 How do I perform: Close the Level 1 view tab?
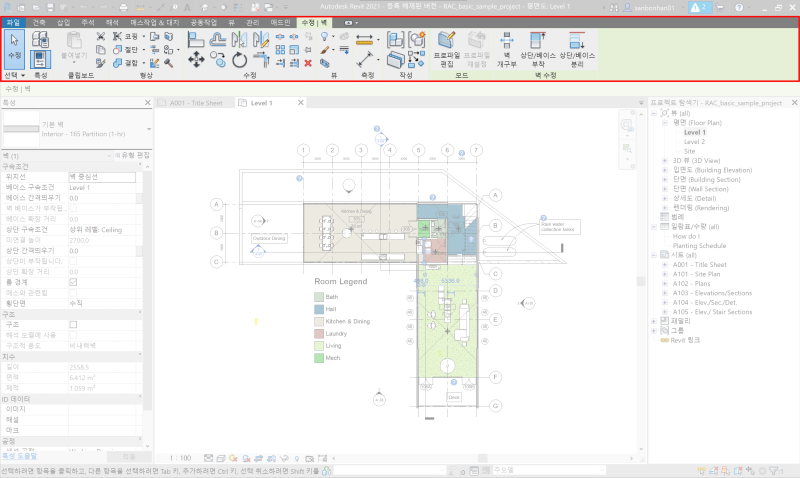coord(301,103)
